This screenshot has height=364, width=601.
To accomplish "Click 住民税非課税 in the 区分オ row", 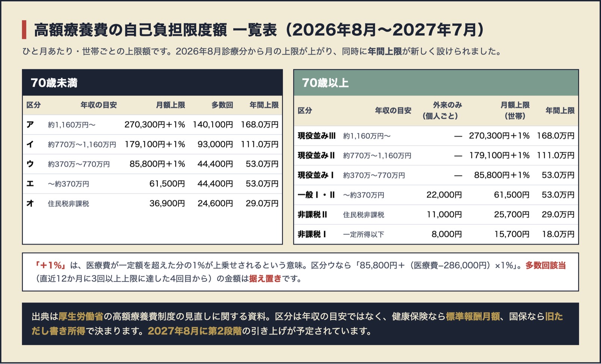I will (68, 204).
